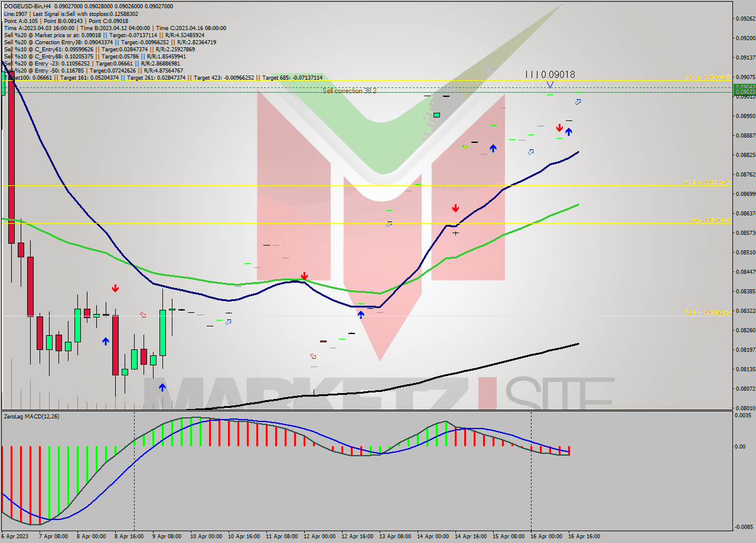Click "Sell %20 @ Entry -23: 0.11056252"
The height and width of the screenshot is (543, 756).
pyautogui.click(x=47, y=63)
